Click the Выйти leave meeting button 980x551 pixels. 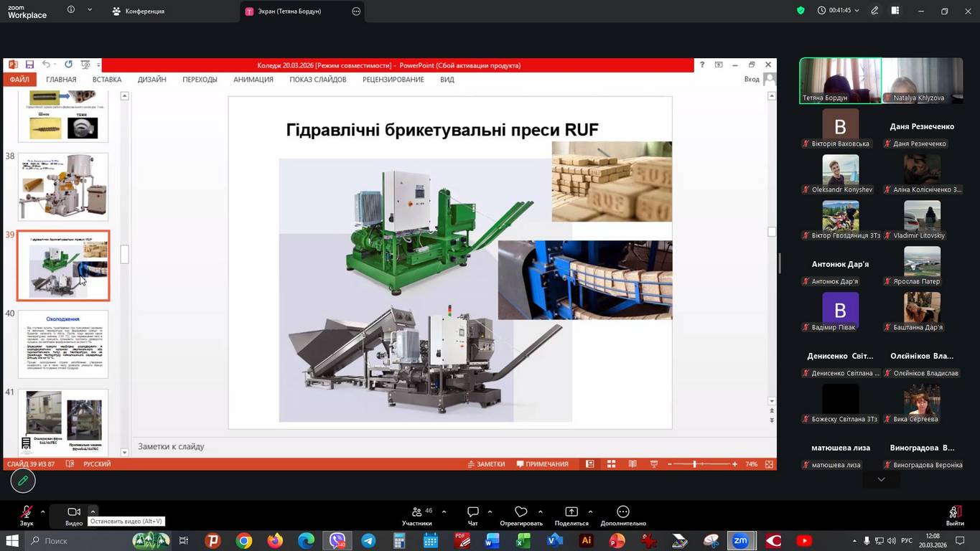click(955, 513)
